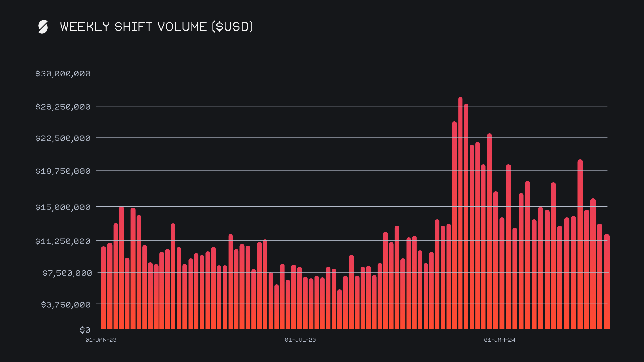Click the $15,000,000 axis label
The width and height of the screenshot is (644, 362).
63,207
